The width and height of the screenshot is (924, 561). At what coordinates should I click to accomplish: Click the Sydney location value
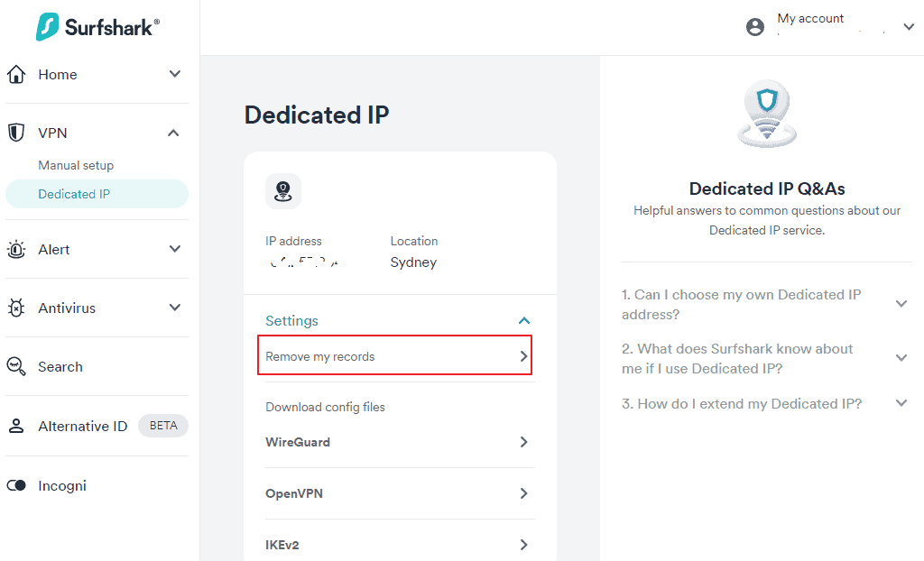pos(413,262)
